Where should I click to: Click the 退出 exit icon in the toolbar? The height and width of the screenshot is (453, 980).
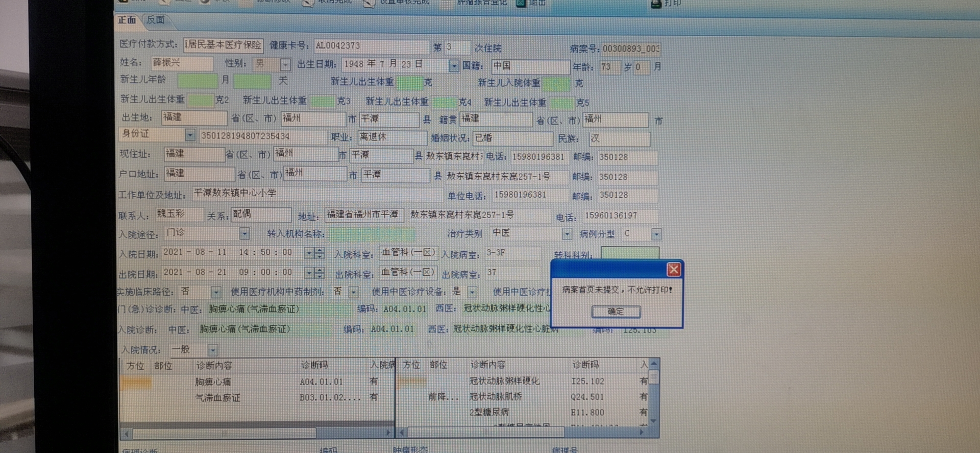tap(521, 3)
